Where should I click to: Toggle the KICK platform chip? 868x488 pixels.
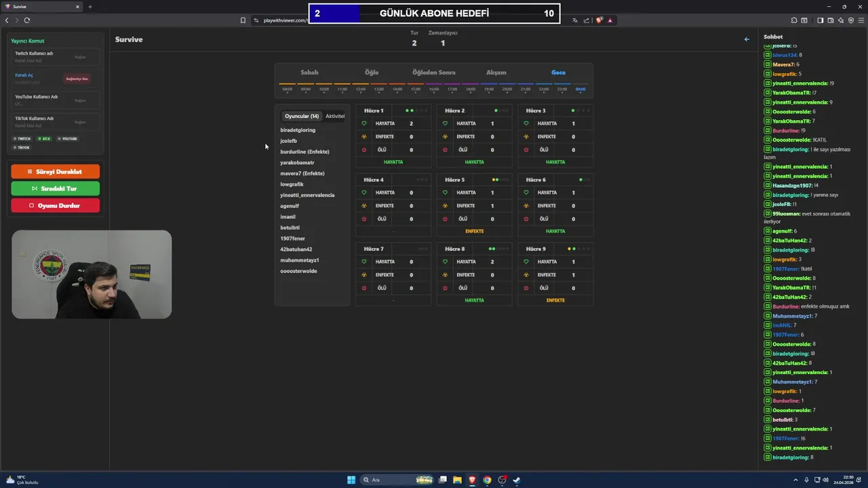(x=45, y=139)
